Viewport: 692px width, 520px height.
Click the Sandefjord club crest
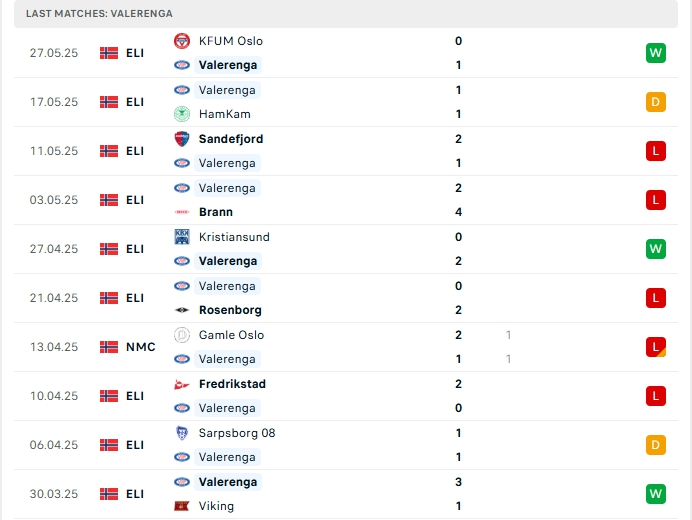tap(181, 139)
